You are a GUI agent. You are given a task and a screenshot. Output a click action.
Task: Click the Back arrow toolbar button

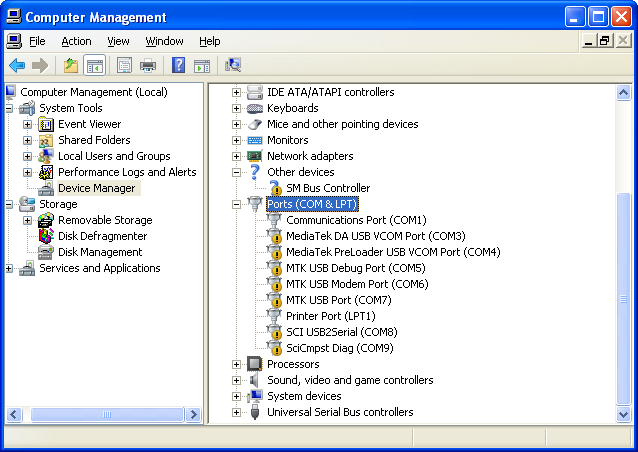(x=17, y=66)
